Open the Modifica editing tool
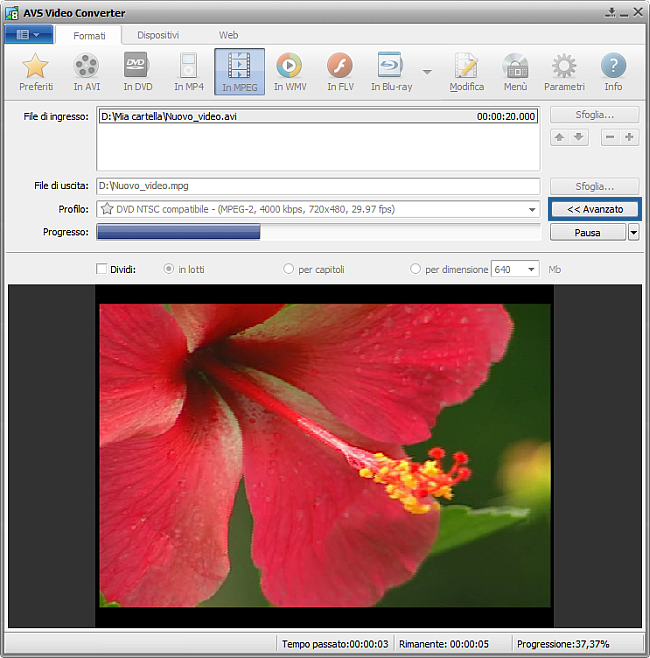Viewport: 650px width, 658px height. point(466,70)
